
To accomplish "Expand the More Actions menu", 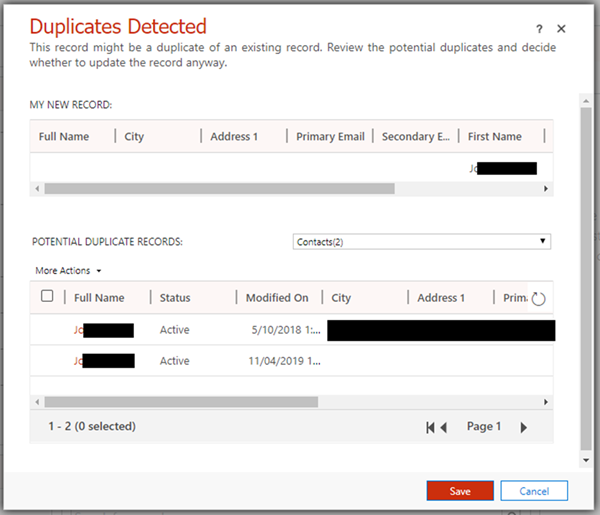I will point(68,270).
